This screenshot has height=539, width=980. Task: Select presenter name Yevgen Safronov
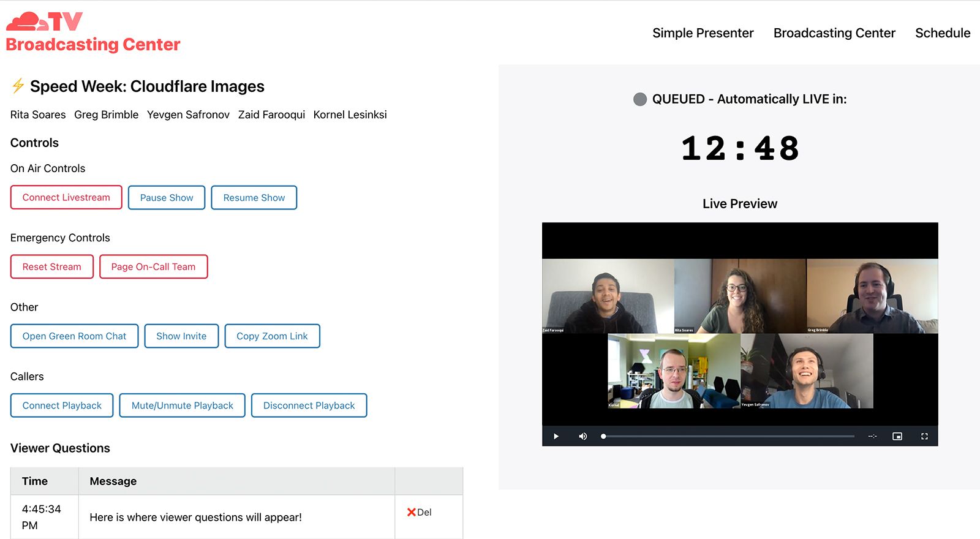coord(189,115)
